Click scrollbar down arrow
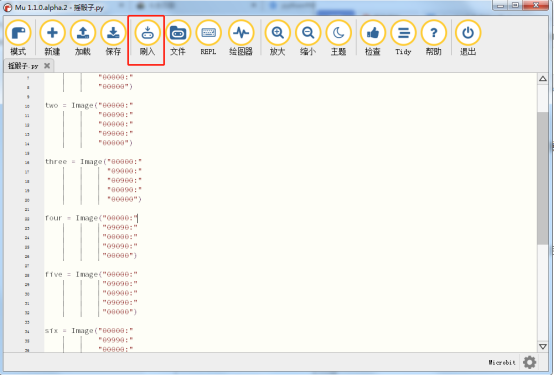 point(543,346)
